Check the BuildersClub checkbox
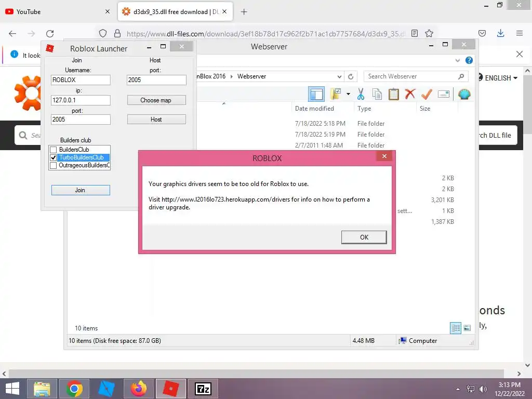The width and height of the screenshot is (532, 399). 54,150
